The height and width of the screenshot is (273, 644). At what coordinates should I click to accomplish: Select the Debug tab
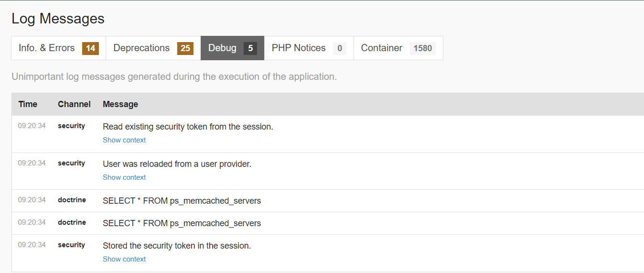click(222, 48)
